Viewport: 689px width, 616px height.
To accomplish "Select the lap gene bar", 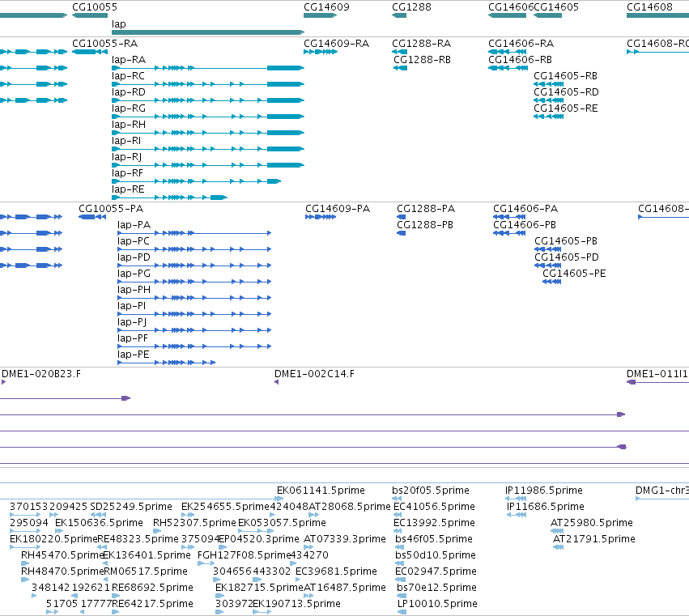I will point(208,32).
